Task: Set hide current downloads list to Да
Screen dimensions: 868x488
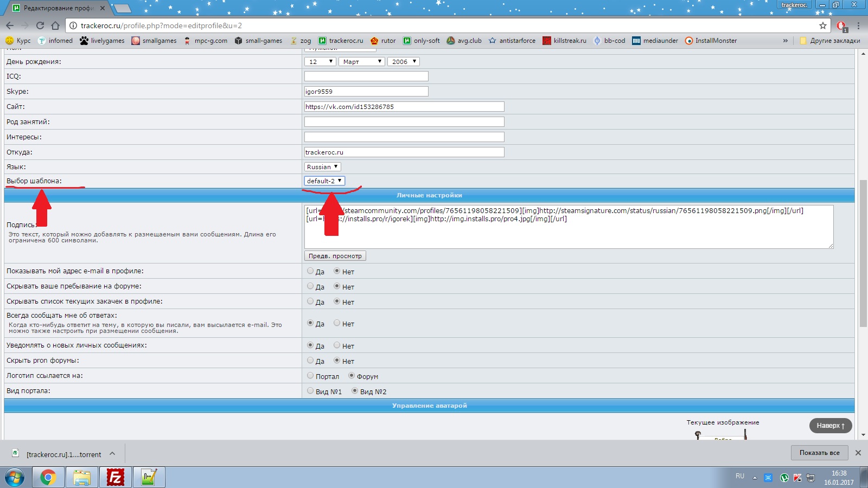Action: coord(310,301)
